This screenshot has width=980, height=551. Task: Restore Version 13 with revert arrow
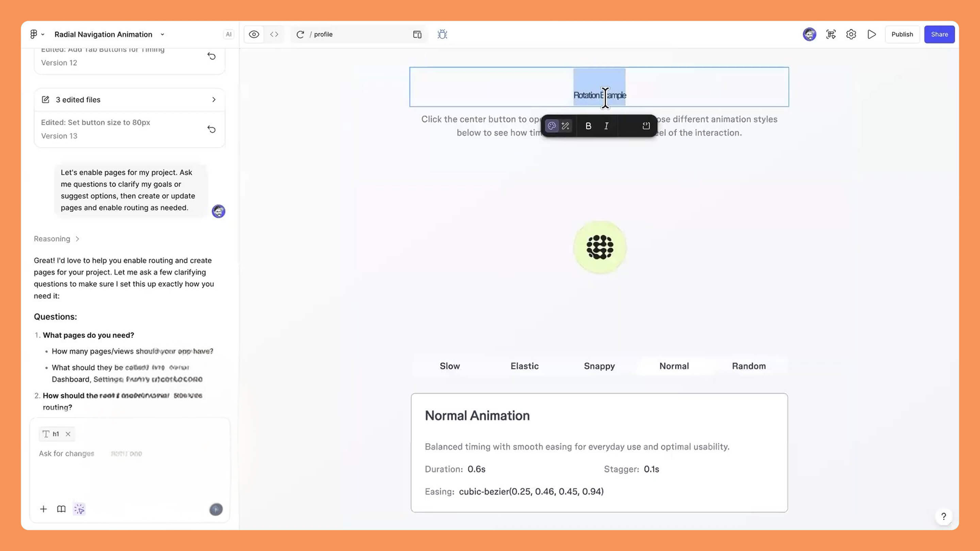(212, 129)
